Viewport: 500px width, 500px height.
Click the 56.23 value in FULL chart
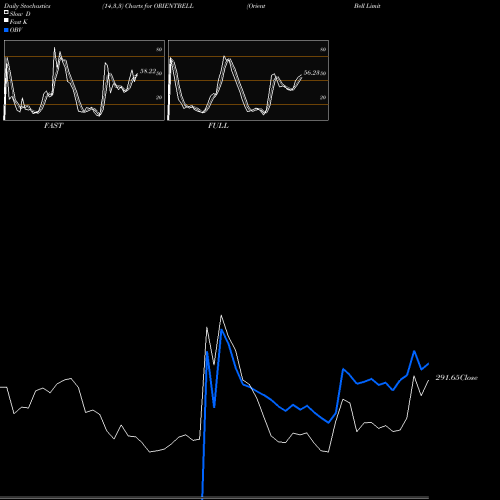click(312, 73)
